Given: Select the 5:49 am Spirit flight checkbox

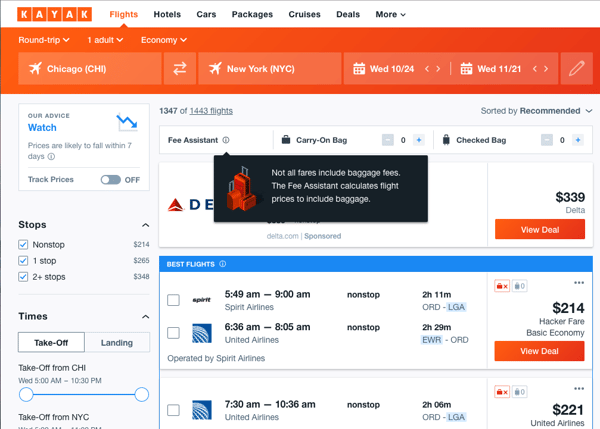Looking at the screenshot, I should [173, 300].
